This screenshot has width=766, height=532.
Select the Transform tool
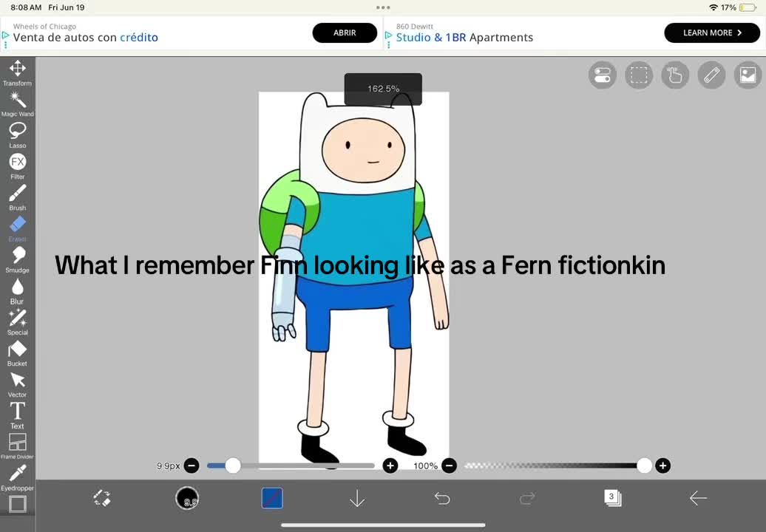[x=18, y=72]
